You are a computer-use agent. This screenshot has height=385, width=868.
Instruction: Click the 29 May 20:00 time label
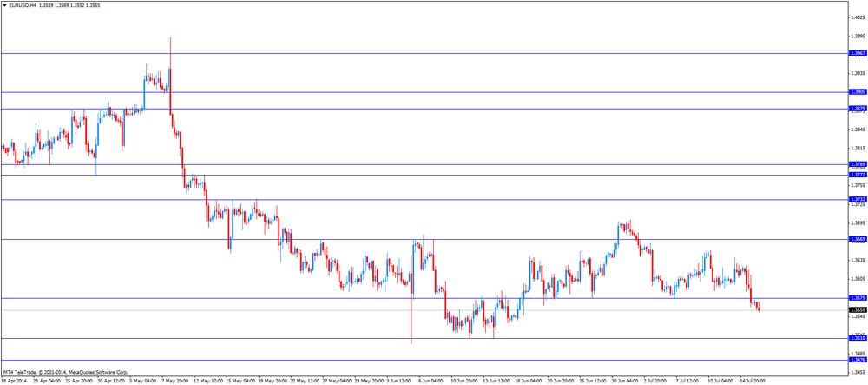point(367,382)
